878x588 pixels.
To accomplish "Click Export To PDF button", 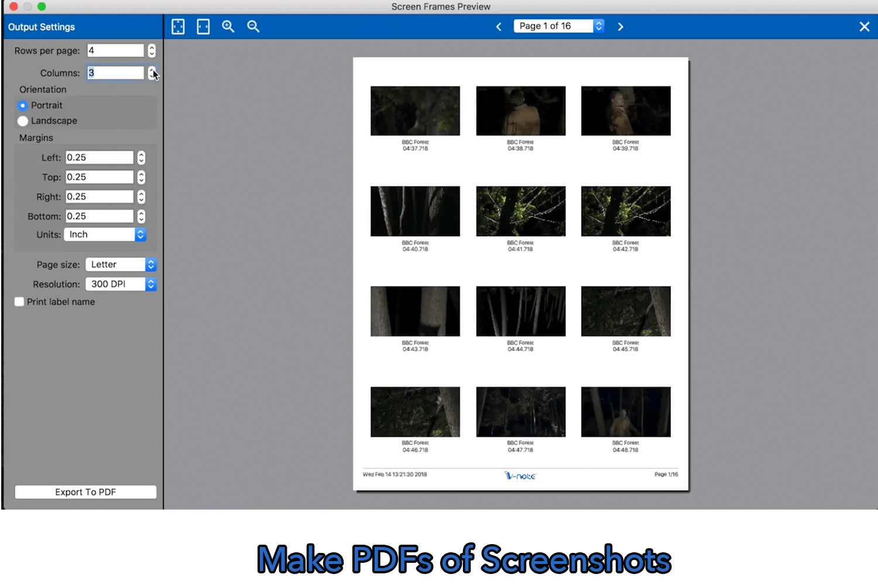I will pyautogui.click(x=85, y=492).
